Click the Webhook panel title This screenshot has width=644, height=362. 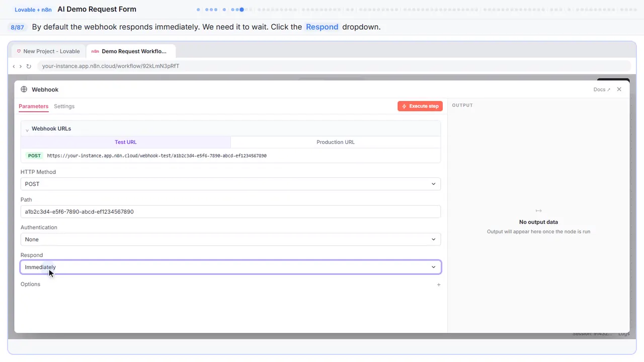45,89
